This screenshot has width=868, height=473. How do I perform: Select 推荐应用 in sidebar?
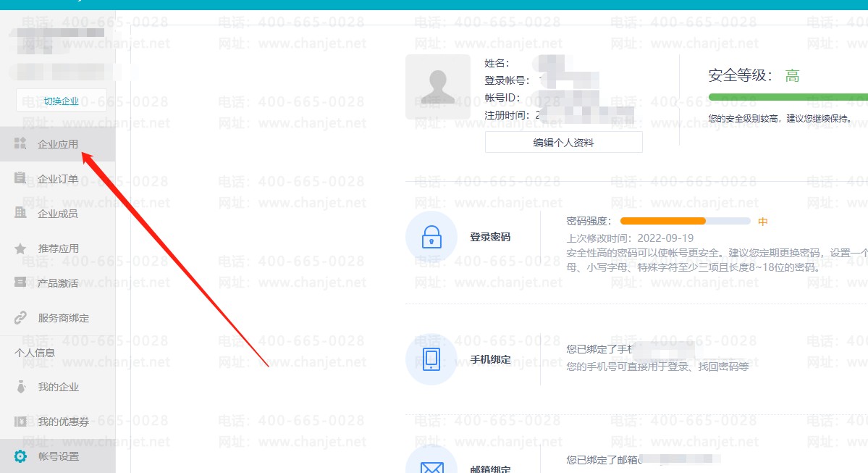pyautogui.click(x=58, y=248)
